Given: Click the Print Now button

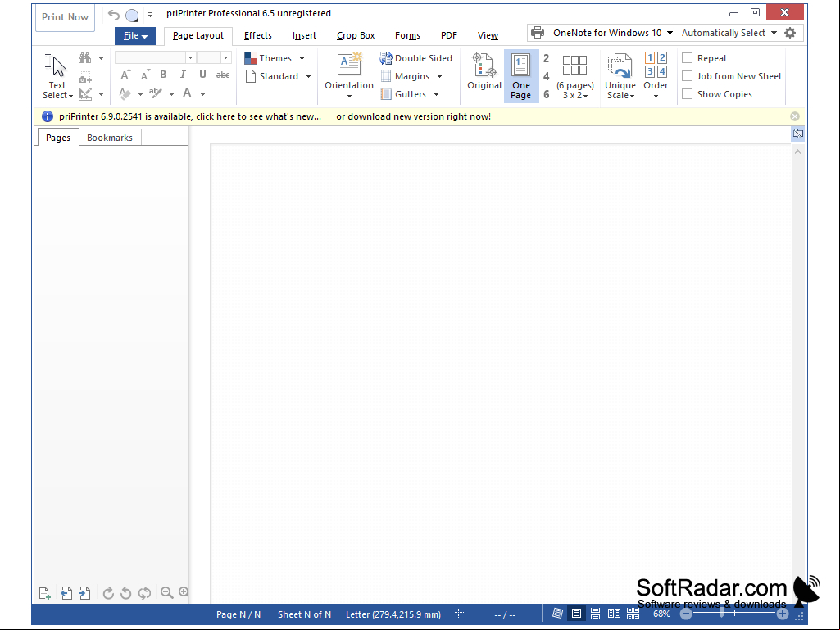Looking at the screenshot, I should coord(66,17).
